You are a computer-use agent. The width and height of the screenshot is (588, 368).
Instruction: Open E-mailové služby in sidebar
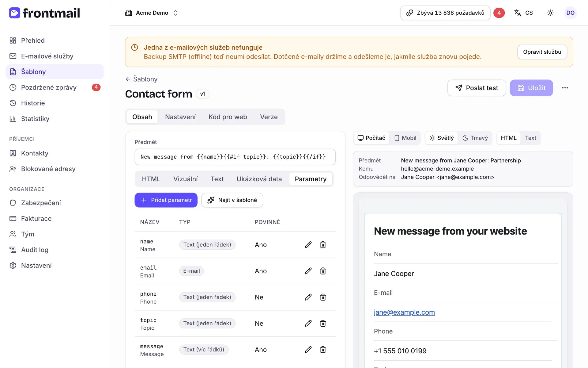point(55,56)
